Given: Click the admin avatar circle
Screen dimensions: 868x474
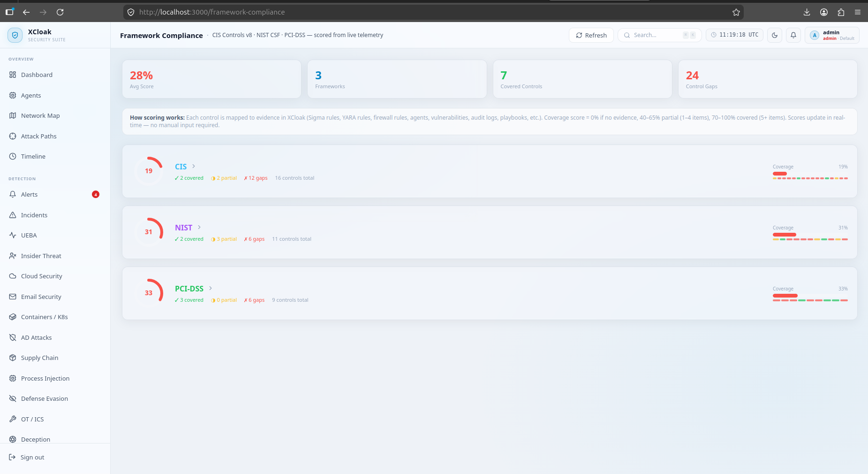Looking at the screenshot, I should tap(815, 35).
